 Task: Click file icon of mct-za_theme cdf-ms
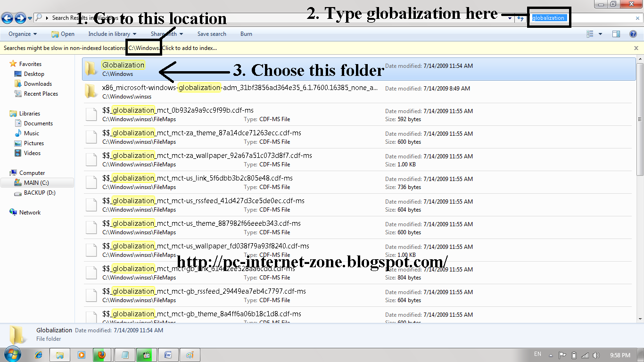point(91,137)
